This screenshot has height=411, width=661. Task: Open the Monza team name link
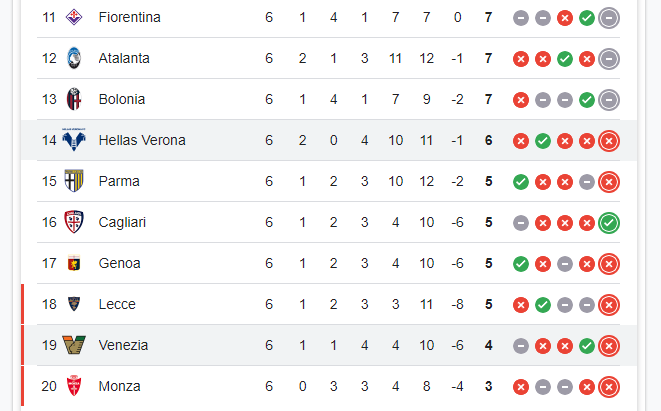[119, 386]
